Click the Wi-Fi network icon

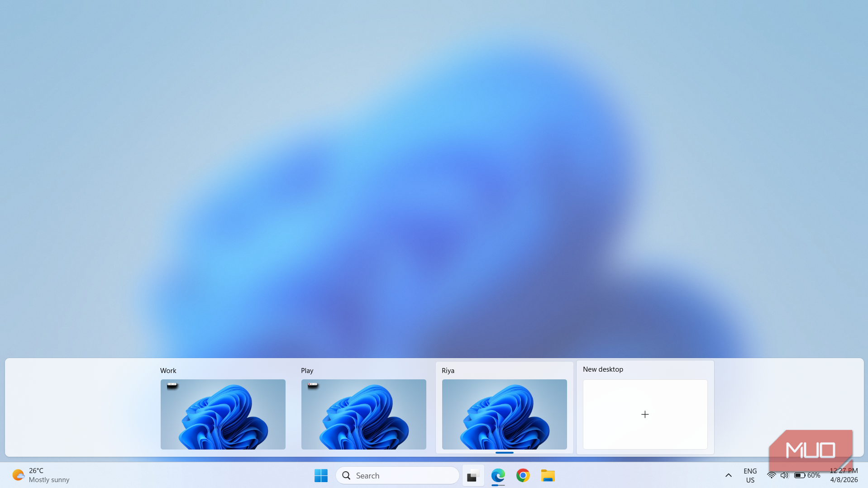(771, 475)
